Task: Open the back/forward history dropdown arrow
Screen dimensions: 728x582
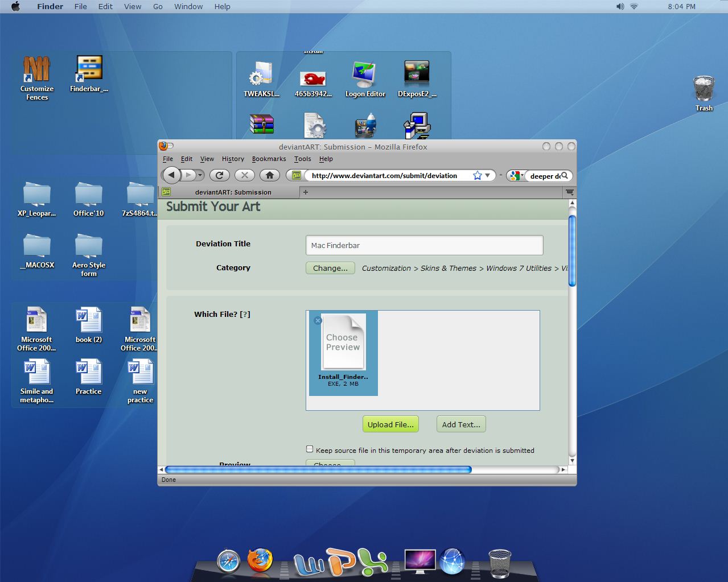Action: [x=200, y=176]
